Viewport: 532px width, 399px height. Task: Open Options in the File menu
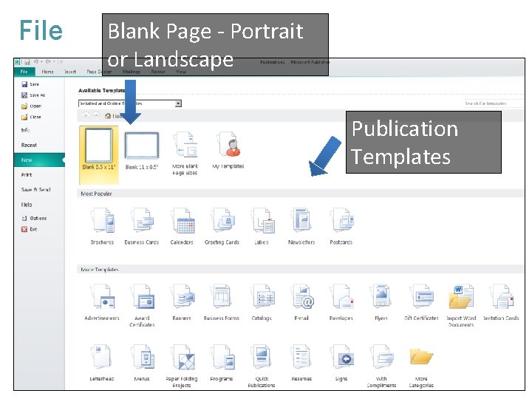34,218
